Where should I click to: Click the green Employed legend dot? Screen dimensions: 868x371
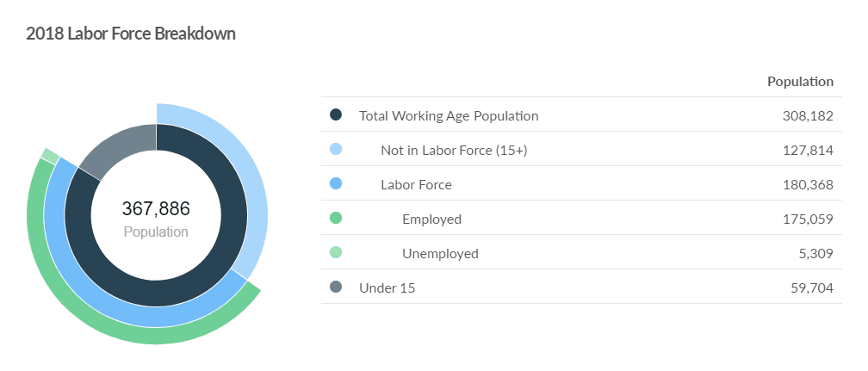click(336, 219)
